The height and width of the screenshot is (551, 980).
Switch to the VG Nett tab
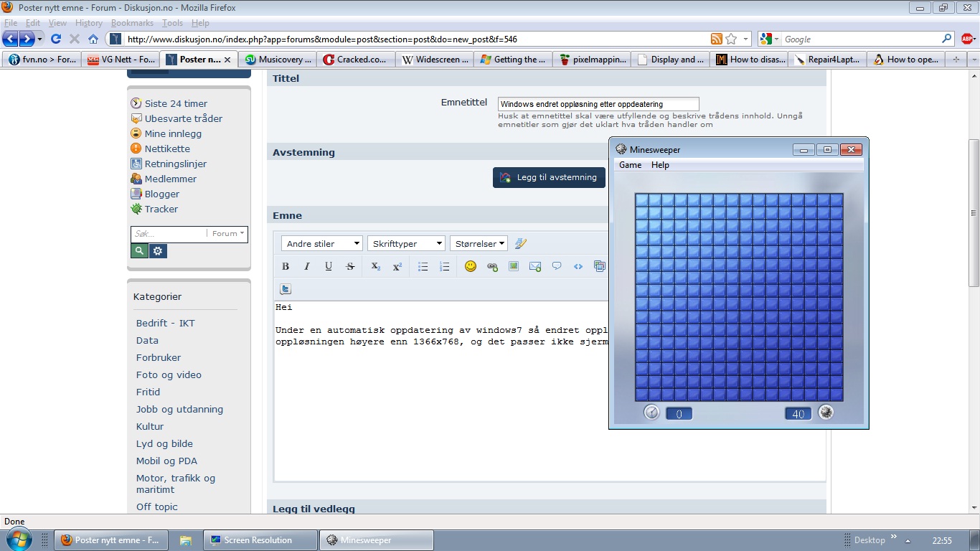(x=120, y=60)
